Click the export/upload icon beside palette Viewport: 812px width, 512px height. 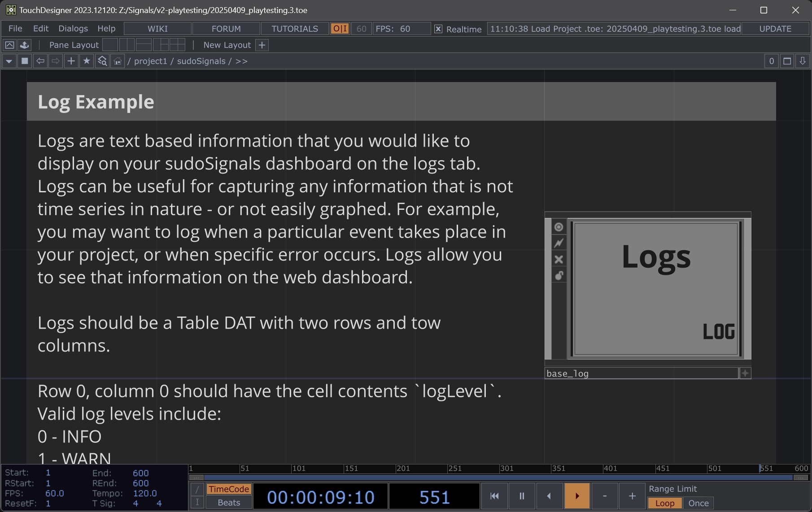[25, 45]
